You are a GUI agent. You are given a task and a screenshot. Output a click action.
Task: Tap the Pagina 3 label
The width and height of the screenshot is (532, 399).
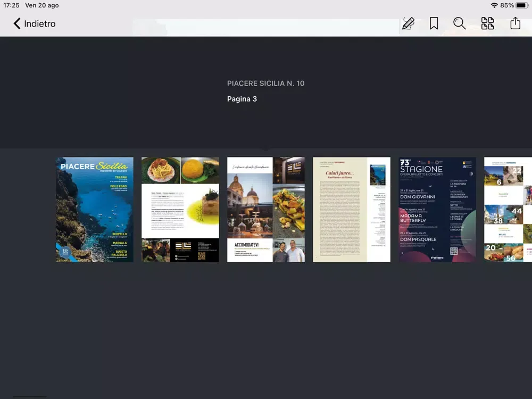pos(242,99)
